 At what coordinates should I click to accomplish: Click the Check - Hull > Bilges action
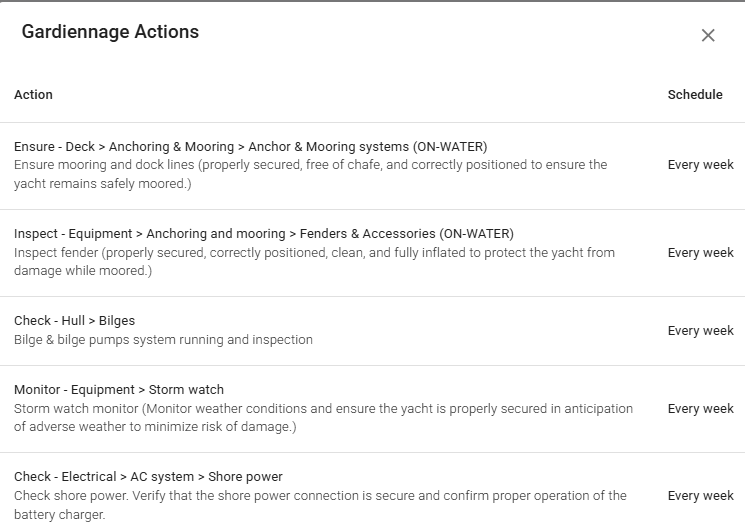[74, 321]
